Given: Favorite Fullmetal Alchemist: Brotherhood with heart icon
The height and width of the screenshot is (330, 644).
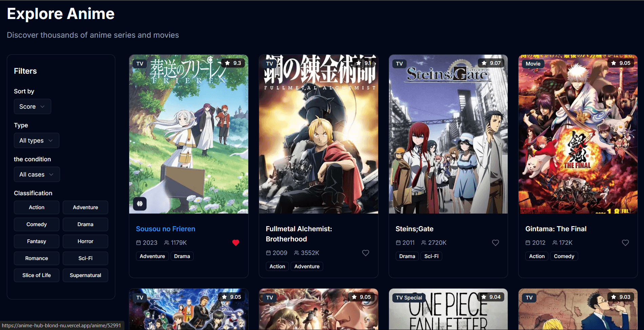Looking at the screenshot, I should tap(365, 253).
